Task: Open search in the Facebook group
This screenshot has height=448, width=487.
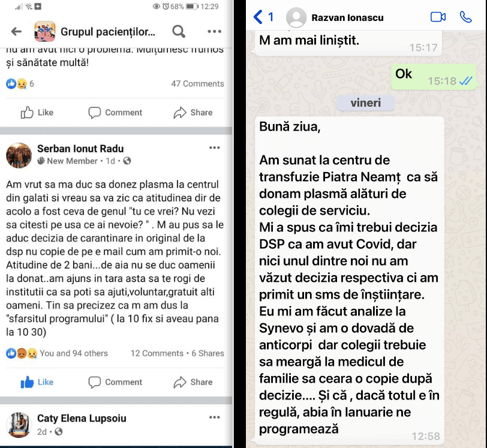Action: 179,31
